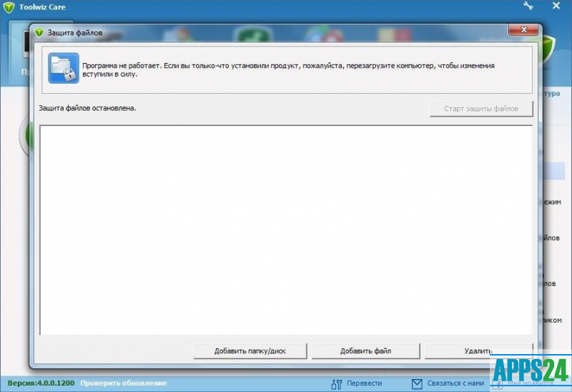Click the Программа не работает message text
This screenshot has width=572, height=392.
click(x=288, y=69)
